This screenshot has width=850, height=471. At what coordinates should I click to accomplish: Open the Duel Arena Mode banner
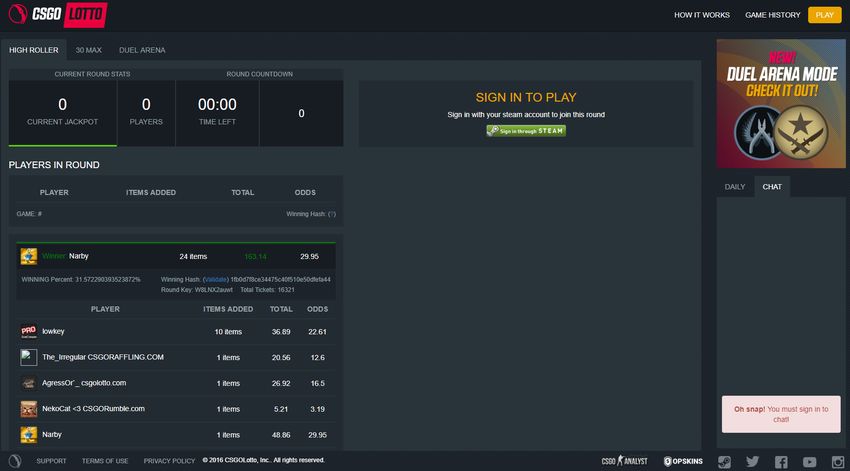click(781, 103)
